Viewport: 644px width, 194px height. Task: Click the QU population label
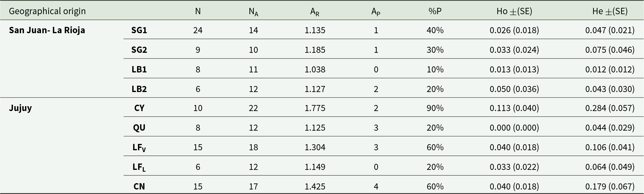(139, 128)
